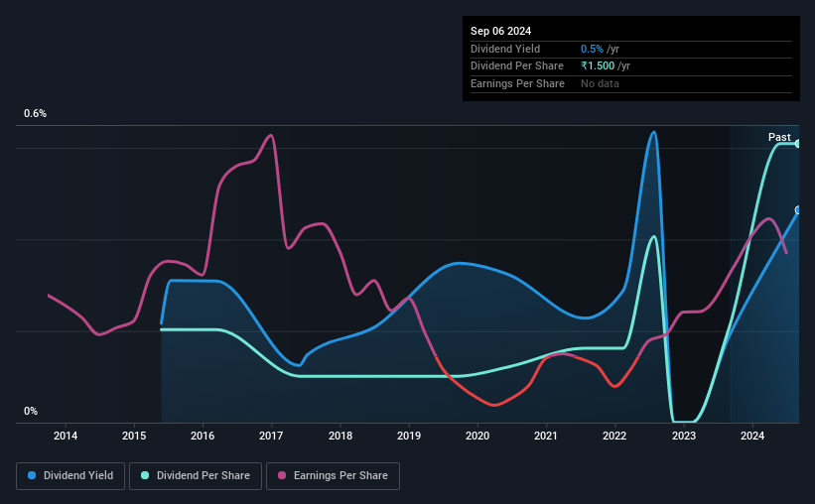Click the Earnings Per Share row in tooltip
The image size is (815, 504).
coord(631,83)
